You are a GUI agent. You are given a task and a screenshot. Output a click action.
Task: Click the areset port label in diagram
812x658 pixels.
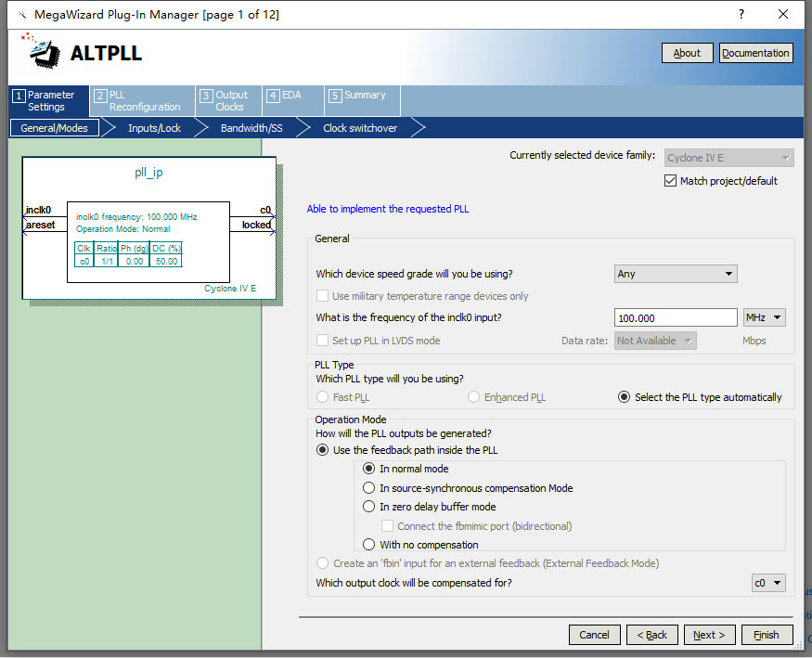point(40,225)
